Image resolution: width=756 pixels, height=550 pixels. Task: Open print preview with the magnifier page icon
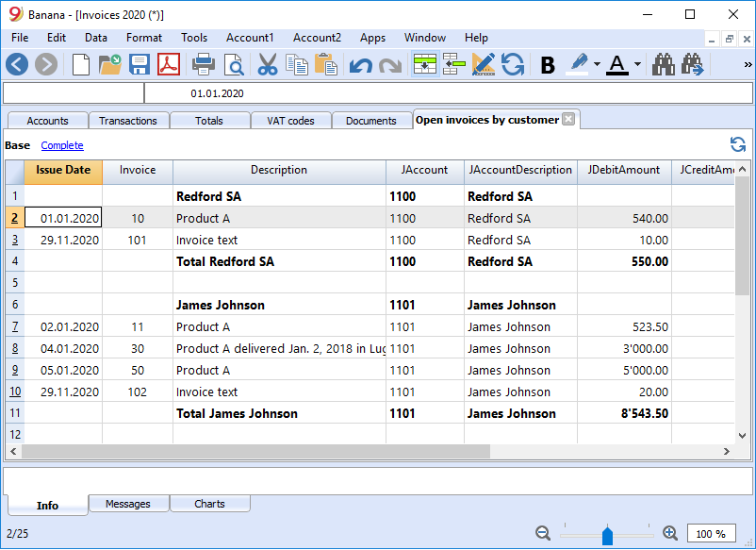coord(234,64)
